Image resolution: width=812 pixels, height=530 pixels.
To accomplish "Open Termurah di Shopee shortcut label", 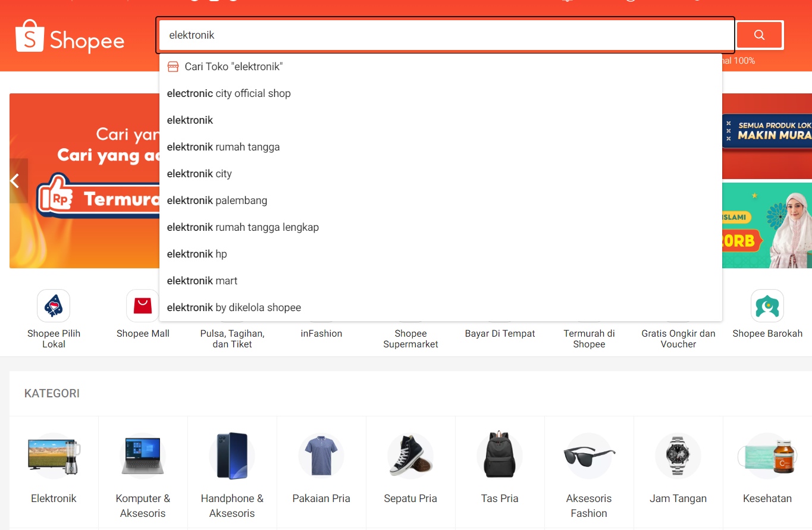I will 589,338.
